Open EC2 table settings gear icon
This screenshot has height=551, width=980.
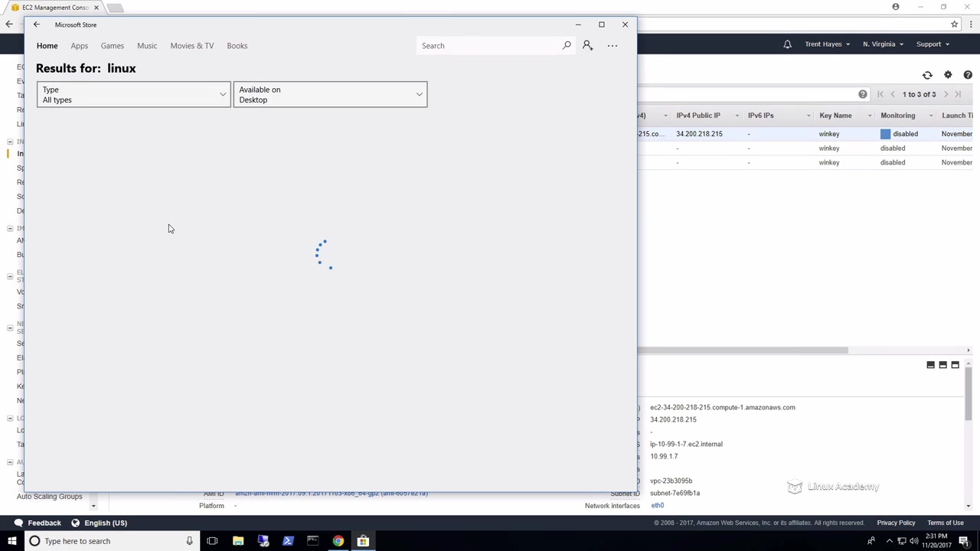coord(948,75)
